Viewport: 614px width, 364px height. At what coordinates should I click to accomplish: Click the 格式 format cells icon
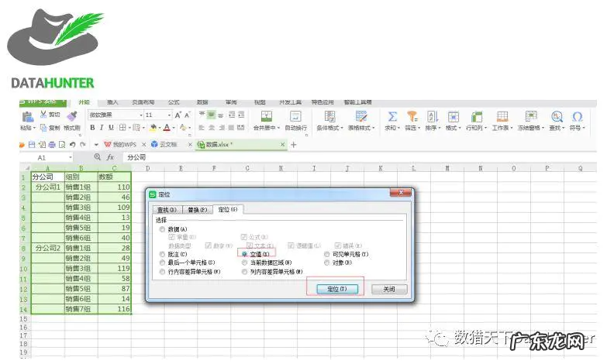(453, 116)
